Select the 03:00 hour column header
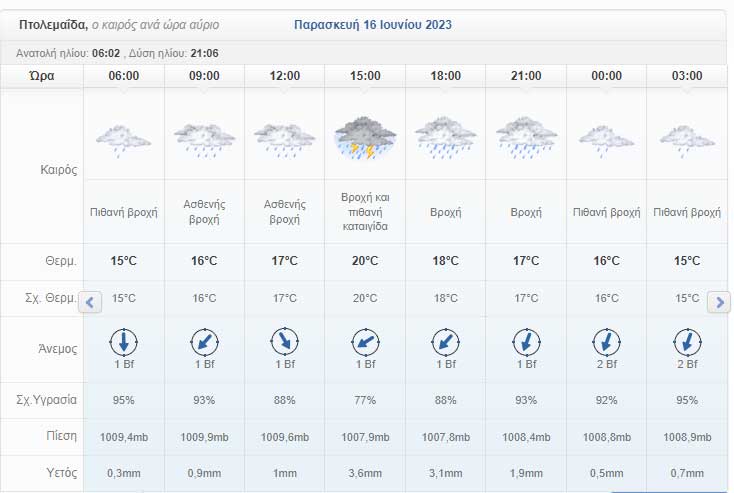Image resolution: width=734 pixels, height=493 pixels. [x=687, y=76]
